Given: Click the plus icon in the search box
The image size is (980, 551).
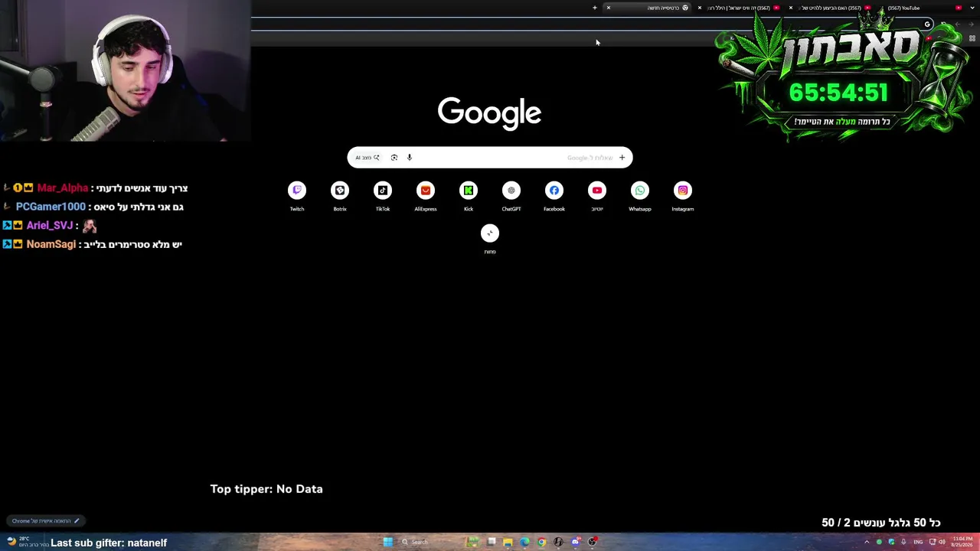Looking at the screenshot, I should [x=622, y=158].
